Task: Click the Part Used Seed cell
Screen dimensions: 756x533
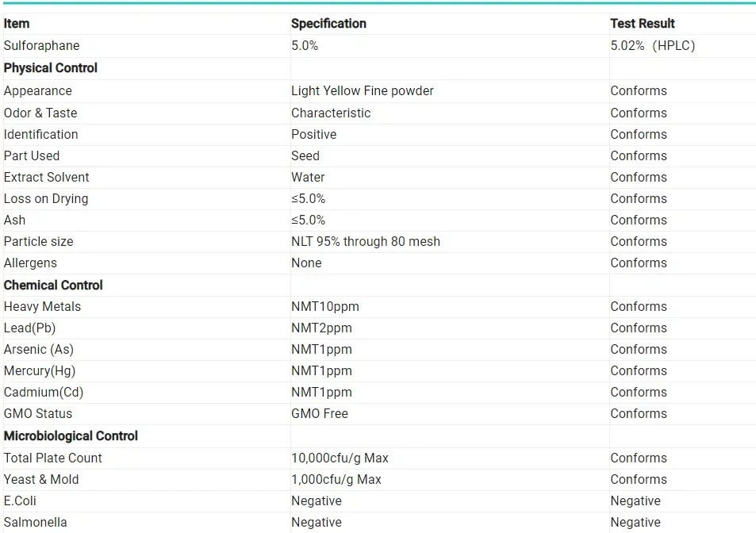Action: pyautogui.click(x=305, y=155)
